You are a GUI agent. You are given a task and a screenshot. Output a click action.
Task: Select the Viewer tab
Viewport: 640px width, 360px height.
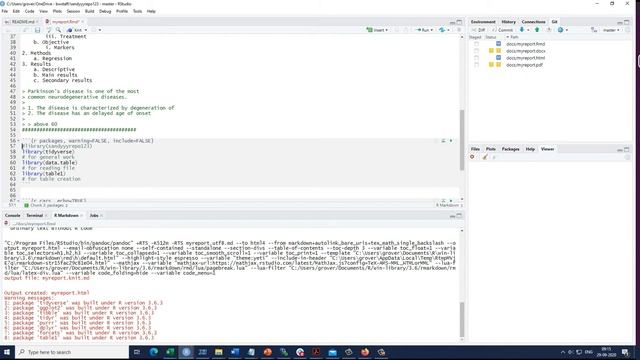click(547, 149)
